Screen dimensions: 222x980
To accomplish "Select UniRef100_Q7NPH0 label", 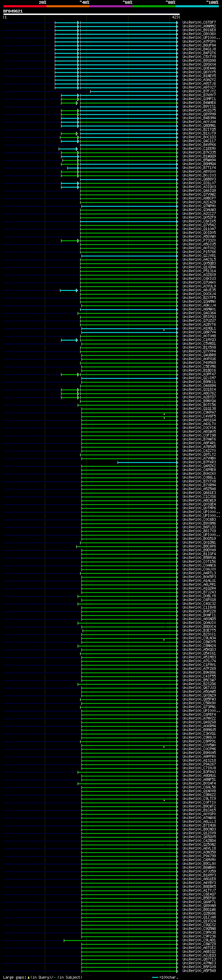I will click(x=199, y=206).
